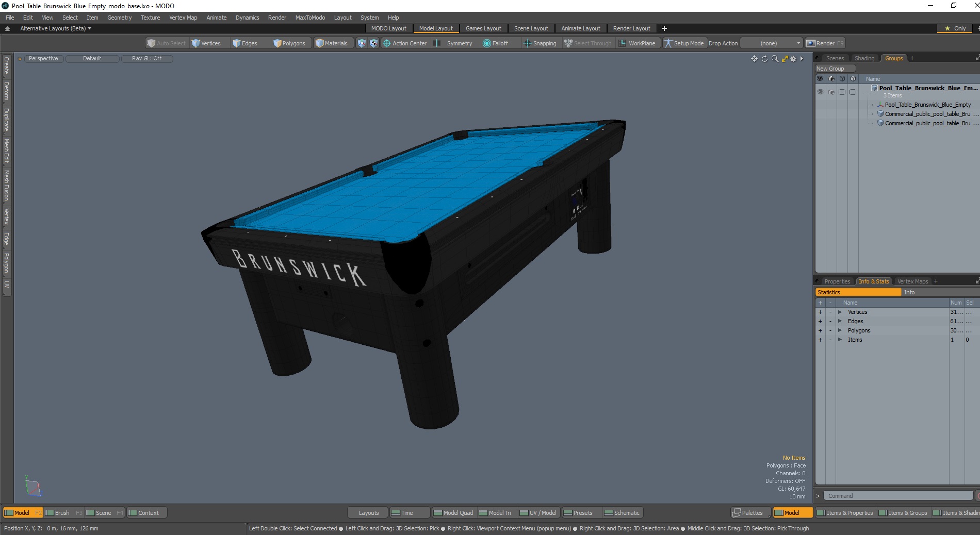
Task: Switch to the Games Layout tab
Action: [483, 28]
